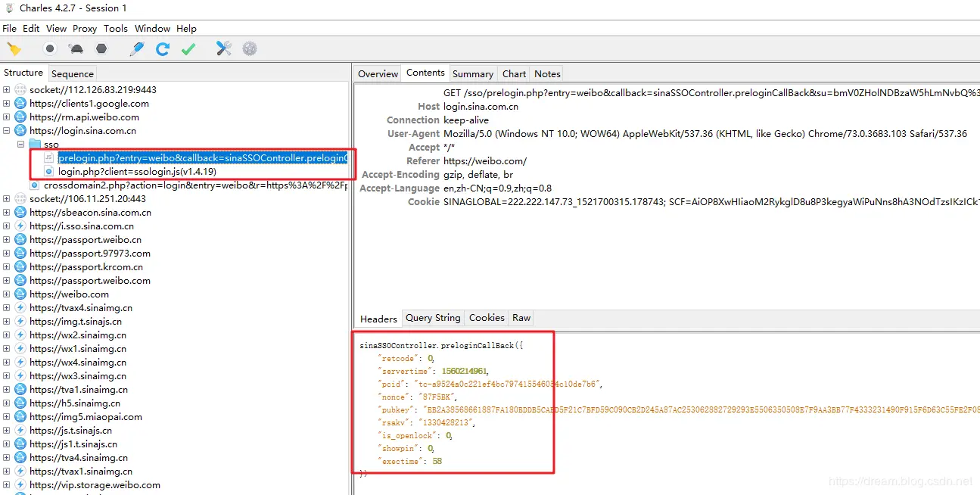The height and width of the screenshot is (495, 980).
Task: Click the Connection value keep-alive
Action: tap(466, 120)
